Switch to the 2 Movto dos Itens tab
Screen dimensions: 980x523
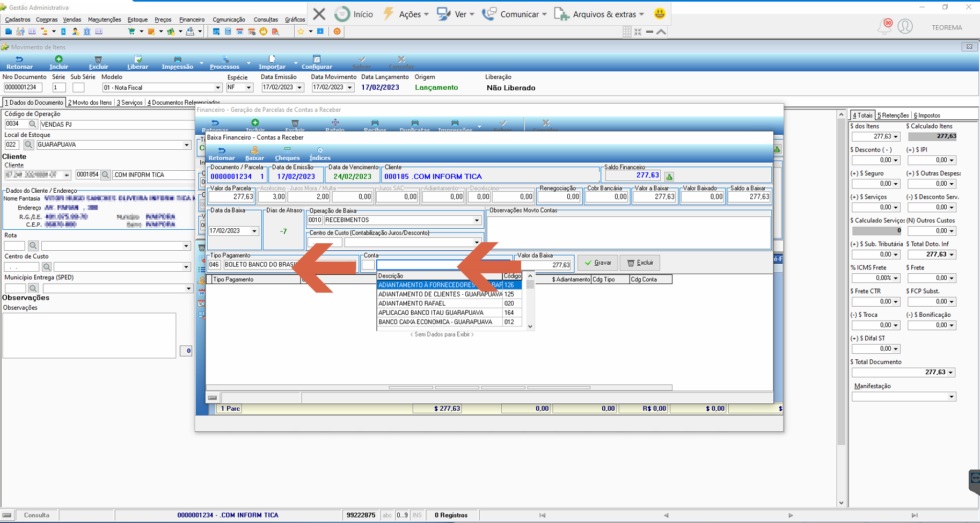(x=90, y=103)
